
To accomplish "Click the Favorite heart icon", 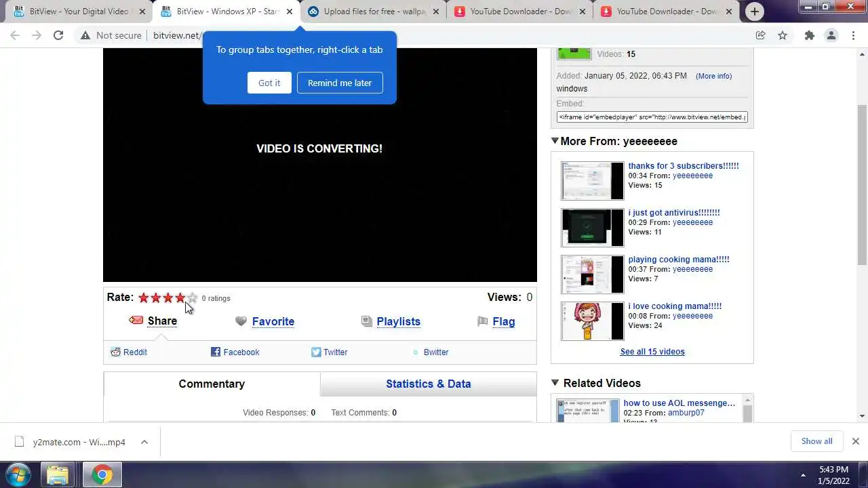I will [241, 321].
